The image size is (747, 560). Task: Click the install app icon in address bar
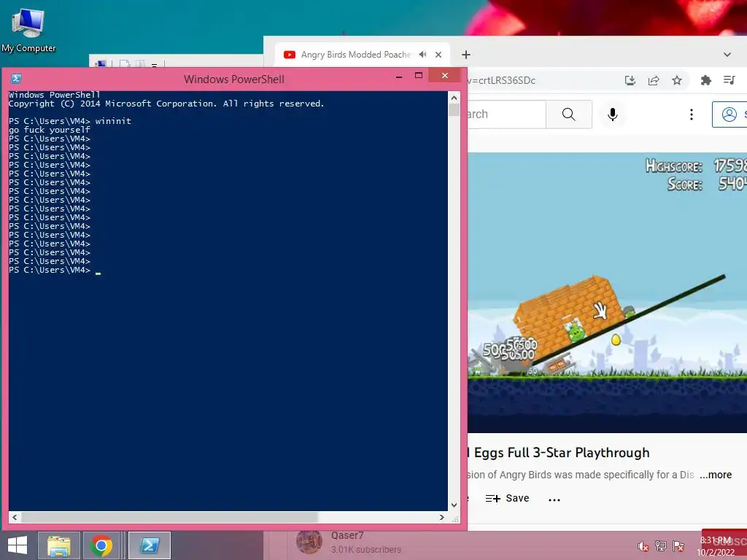pos(630,80)
